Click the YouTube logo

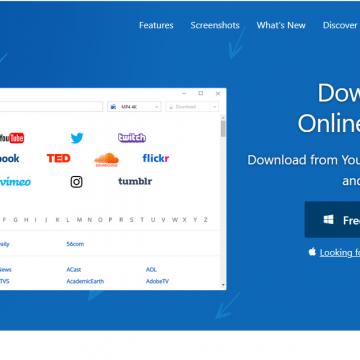[x=12, y=138]
